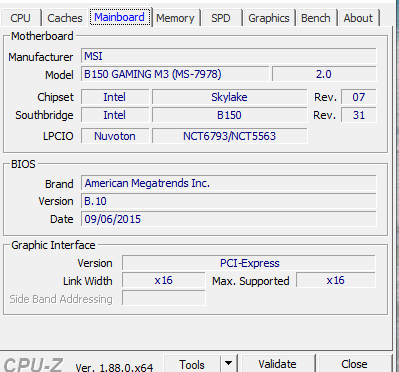Select the PCI-Express version field
399x372 pixels.
point(249,263)
